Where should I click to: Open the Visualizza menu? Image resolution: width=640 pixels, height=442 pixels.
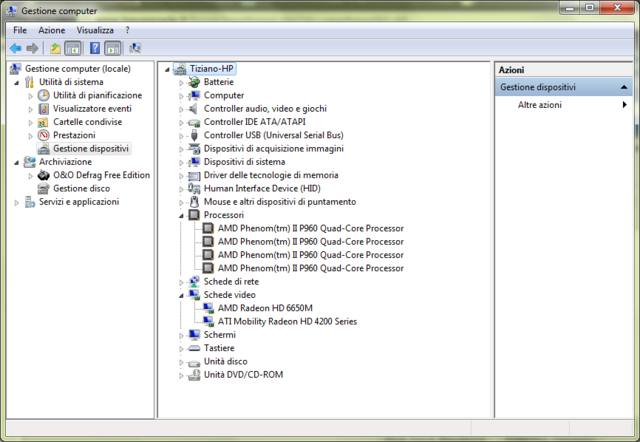(x=95, y=30)
